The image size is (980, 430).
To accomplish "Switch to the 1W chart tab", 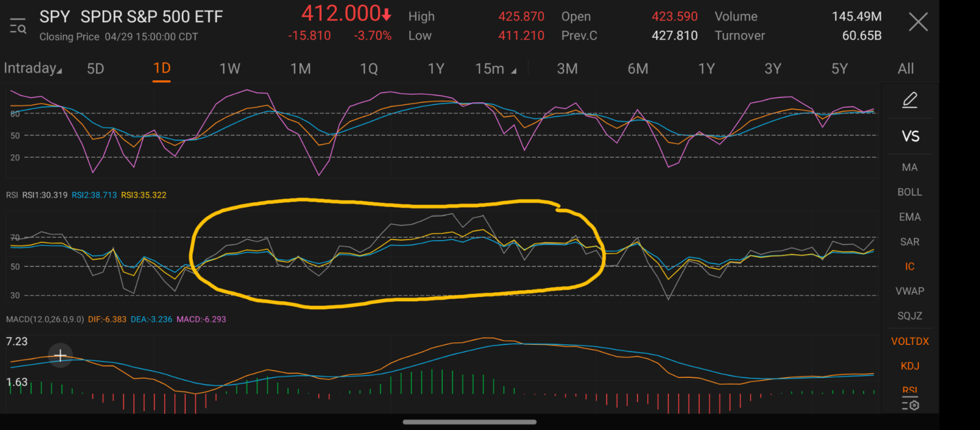I will [x=230, y=69].
